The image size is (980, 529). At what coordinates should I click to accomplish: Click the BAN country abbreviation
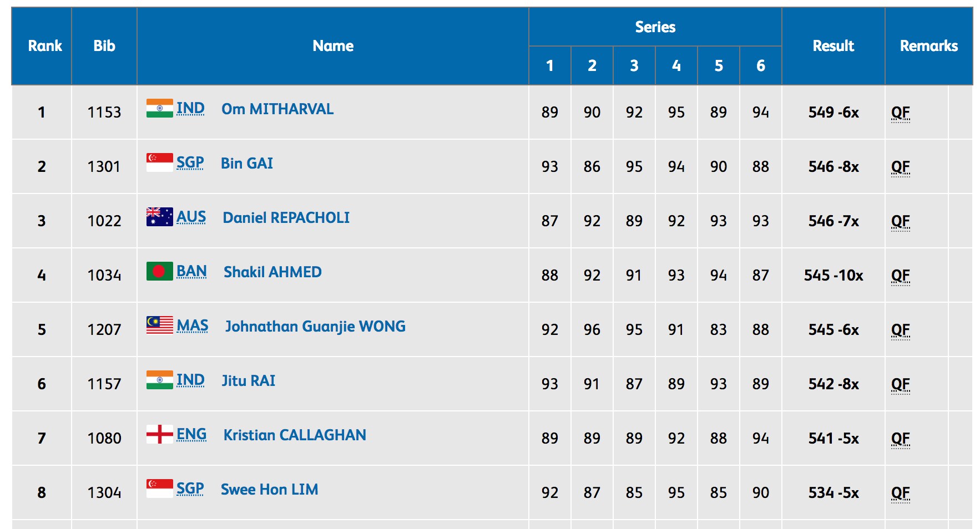tap(191, 271)
